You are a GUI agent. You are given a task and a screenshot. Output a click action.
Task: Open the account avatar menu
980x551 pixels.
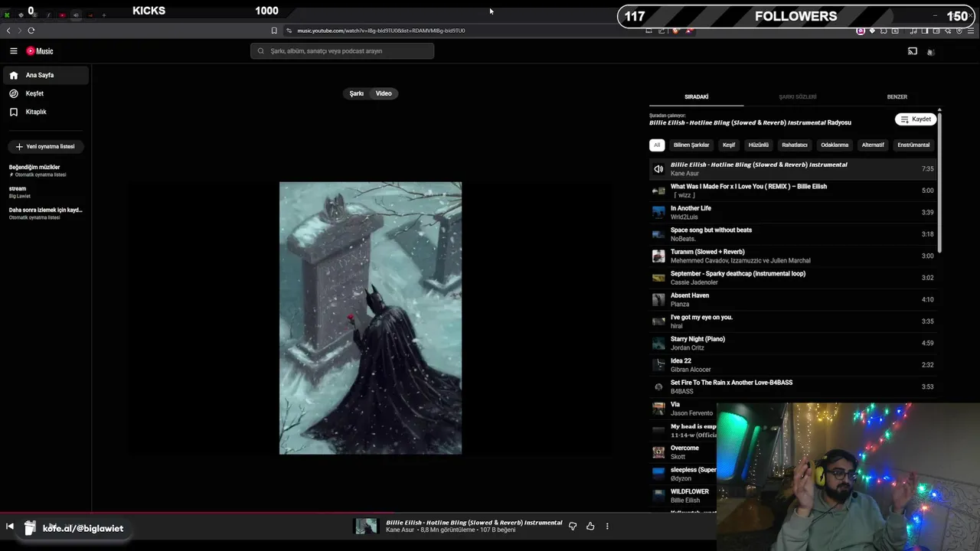(930, 52)
